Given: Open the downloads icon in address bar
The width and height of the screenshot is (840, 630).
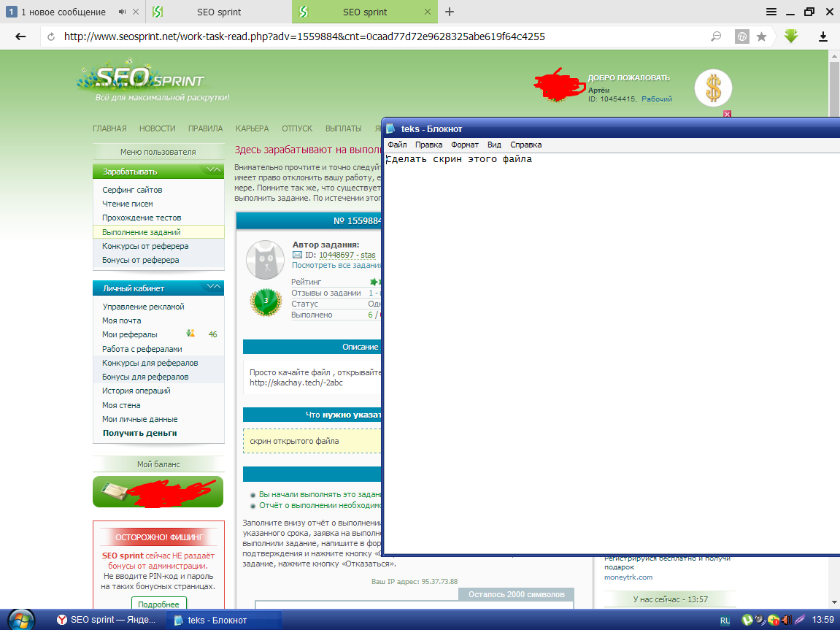Looking at the screenshot, I should 823,37.
